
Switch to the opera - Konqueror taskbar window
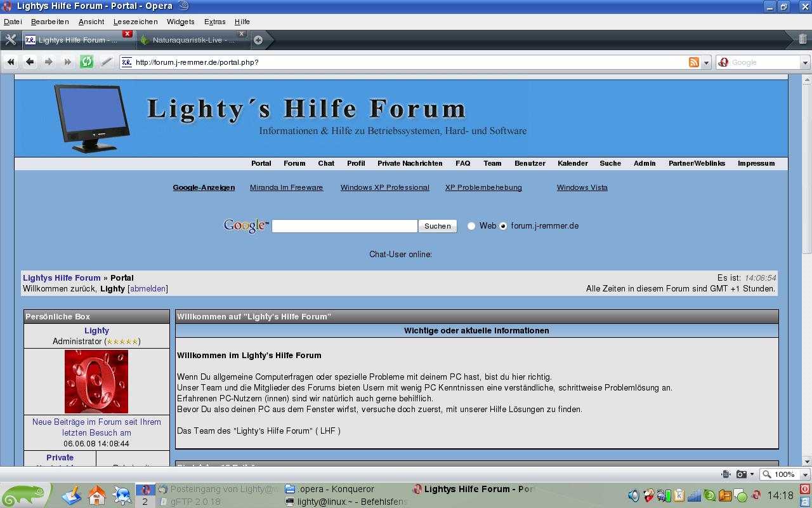point(345,489)
